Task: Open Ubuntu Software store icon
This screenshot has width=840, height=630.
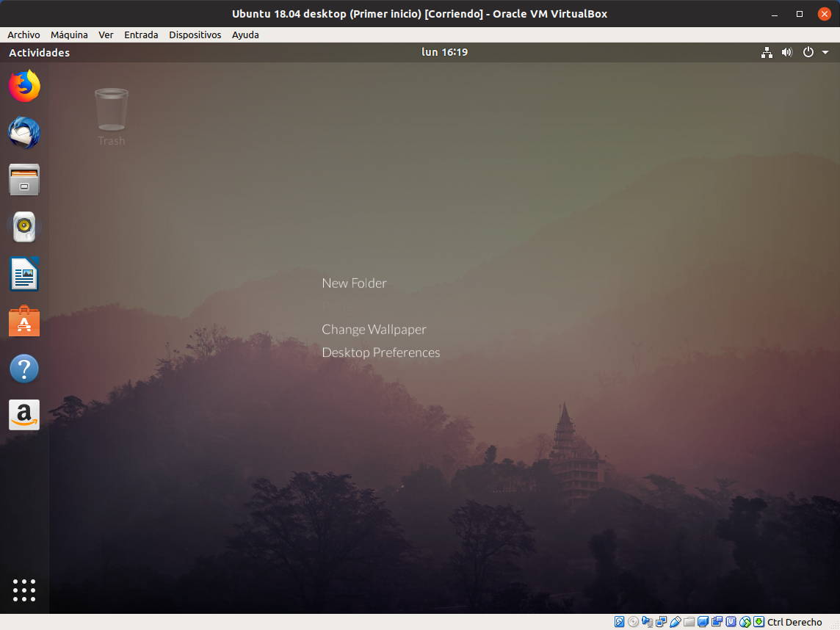Action: [x=24, y=322]
